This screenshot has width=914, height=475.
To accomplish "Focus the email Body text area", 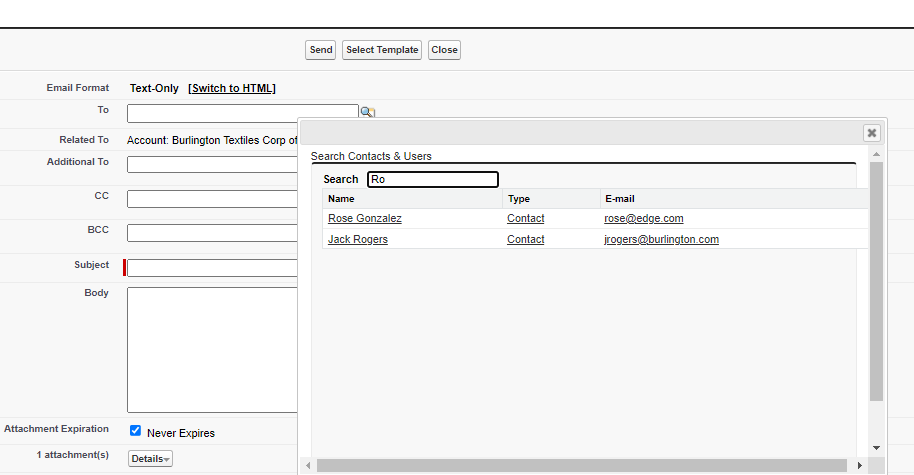I will pos(212,350).
